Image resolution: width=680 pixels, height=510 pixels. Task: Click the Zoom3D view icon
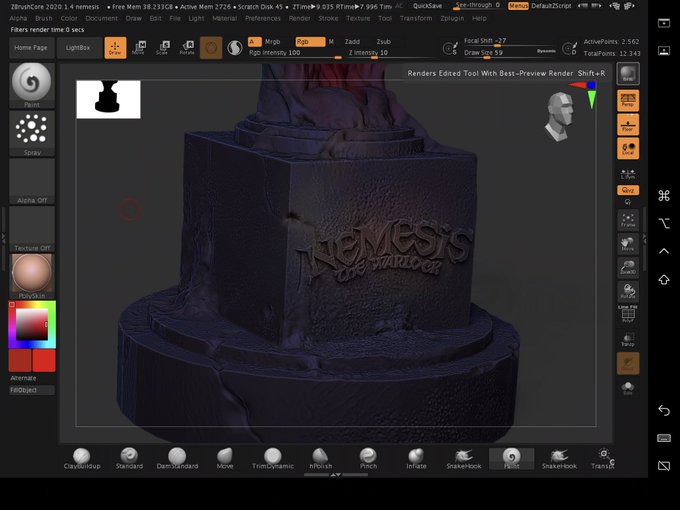628,267
